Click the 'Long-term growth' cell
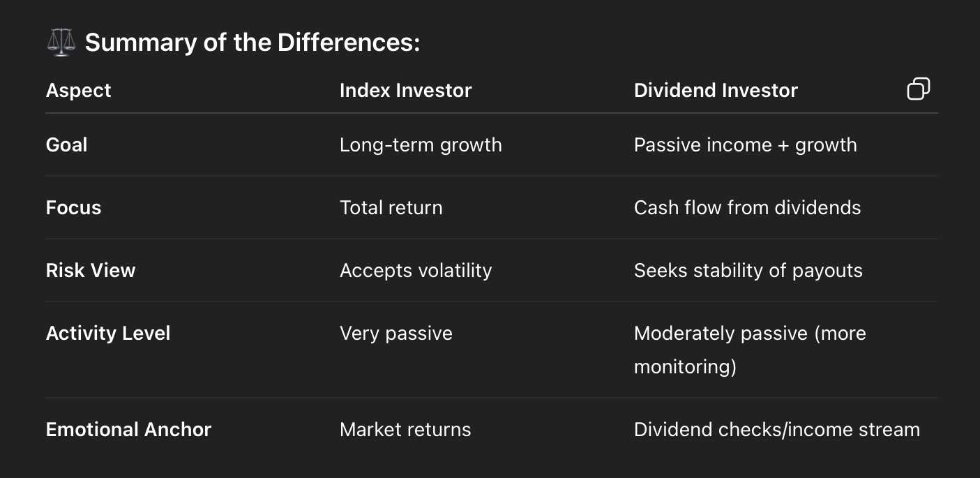980x478 pixels. (421, 145)
